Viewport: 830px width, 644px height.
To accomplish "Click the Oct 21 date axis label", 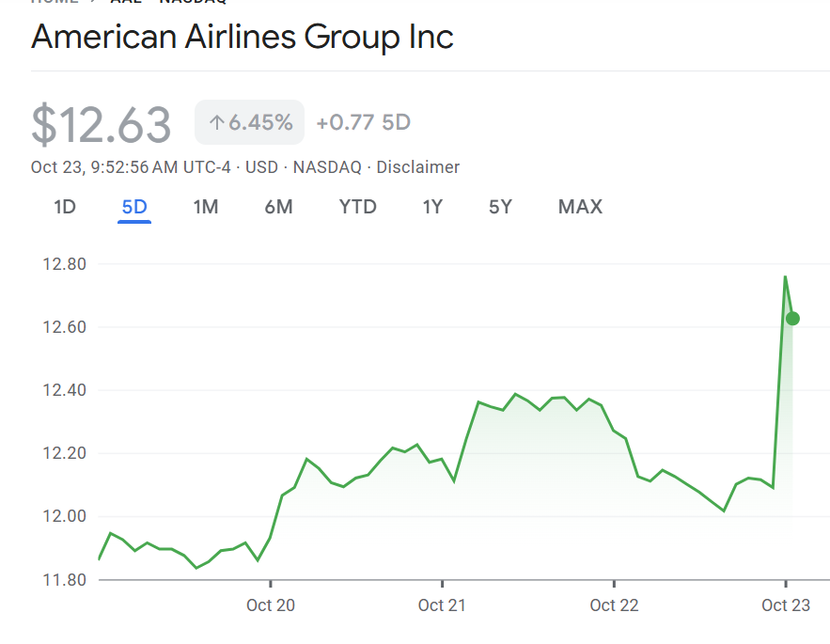I will coord(443,605).
